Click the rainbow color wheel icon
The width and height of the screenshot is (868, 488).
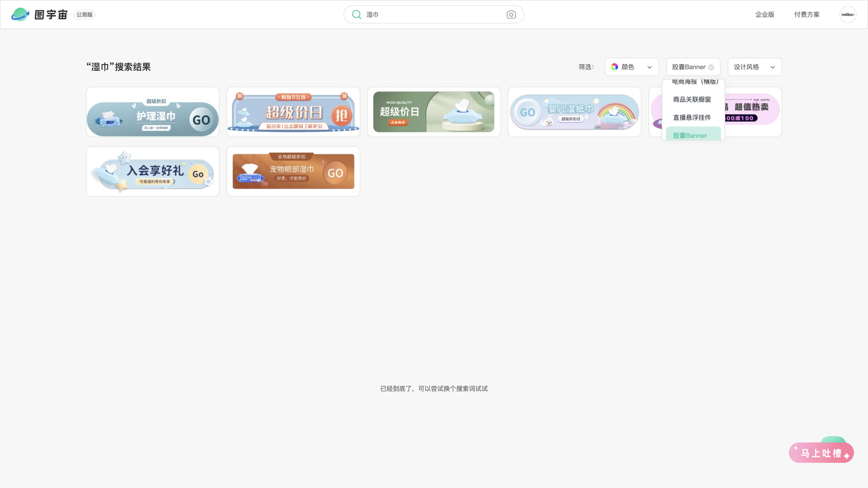(615, 67)
